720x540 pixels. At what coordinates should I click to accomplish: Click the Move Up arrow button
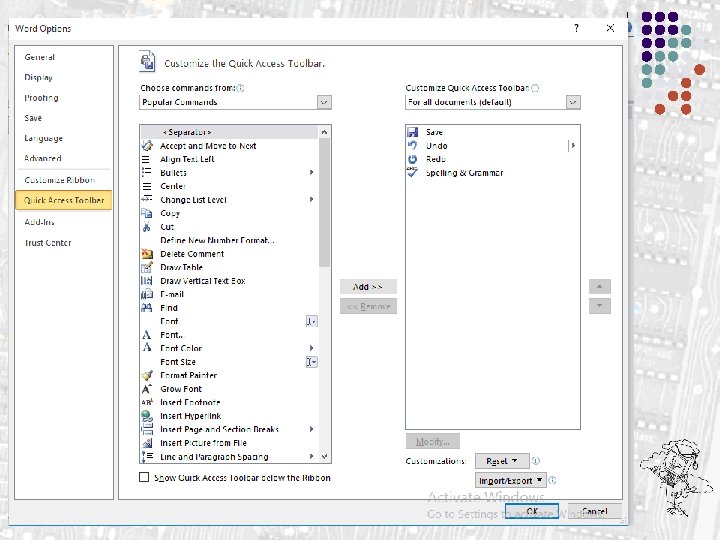pyautogui.click(x=599, y=287)
